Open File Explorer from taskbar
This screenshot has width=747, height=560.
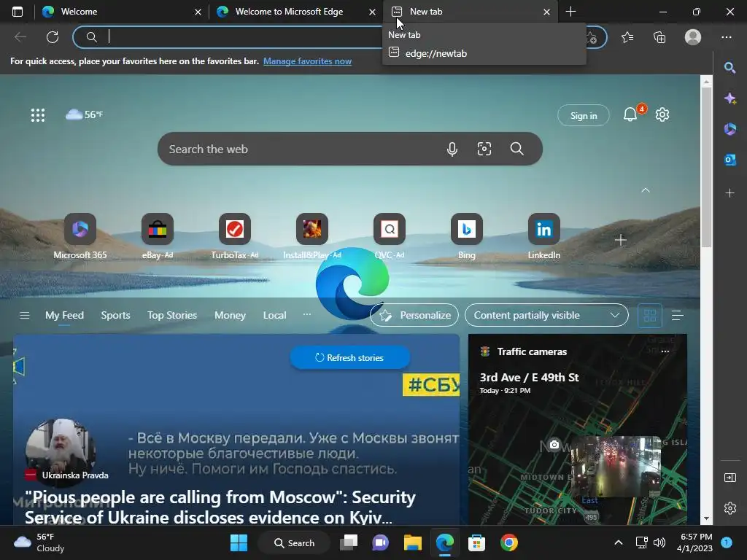tap(413, 542)
